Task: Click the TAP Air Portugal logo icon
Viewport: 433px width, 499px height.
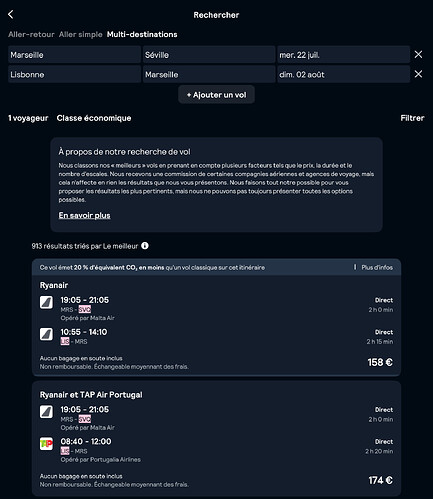Action: (46, 444)
